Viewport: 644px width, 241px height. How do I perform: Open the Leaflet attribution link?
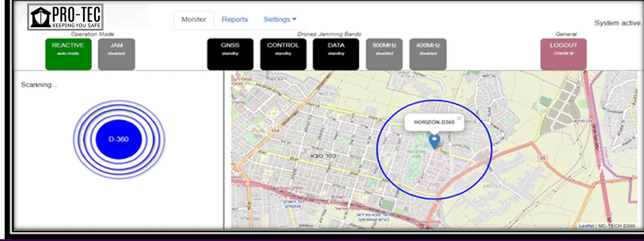coord(586,226)
